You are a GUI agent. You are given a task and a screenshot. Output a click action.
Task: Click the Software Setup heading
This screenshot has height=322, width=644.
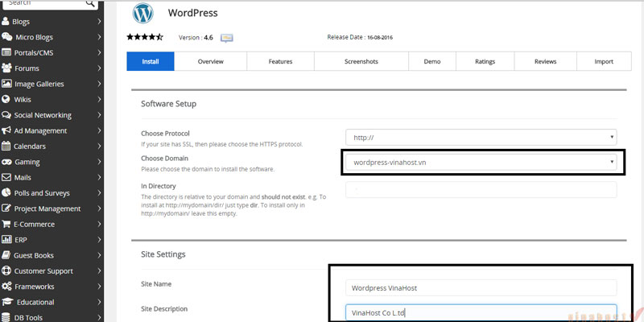tap(169, 104)
